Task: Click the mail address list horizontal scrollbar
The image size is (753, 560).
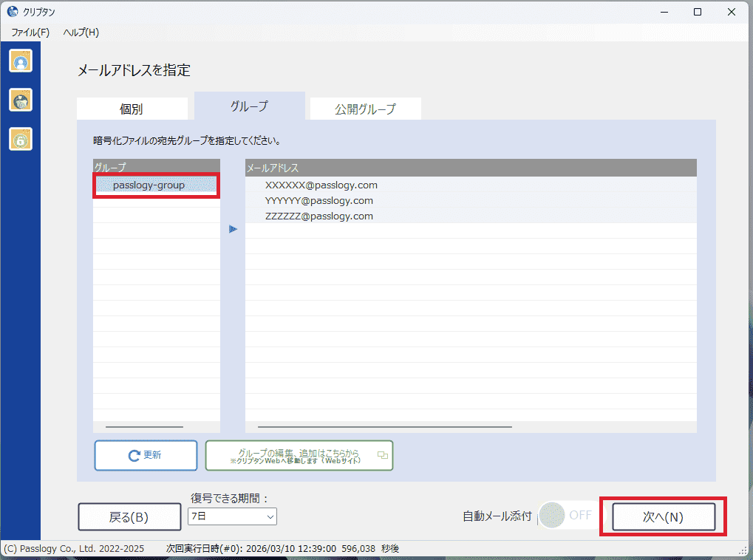Action: 384,426
